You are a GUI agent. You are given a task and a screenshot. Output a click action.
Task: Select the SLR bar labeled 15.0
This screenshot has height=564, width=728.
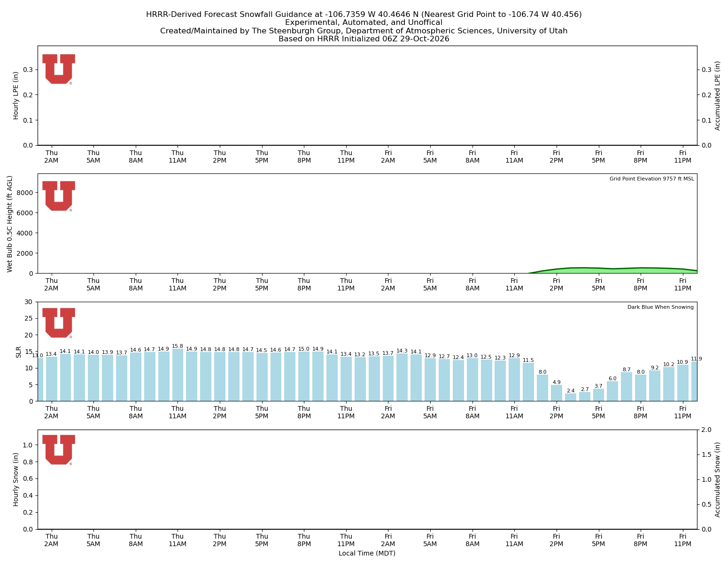point(304,376)
